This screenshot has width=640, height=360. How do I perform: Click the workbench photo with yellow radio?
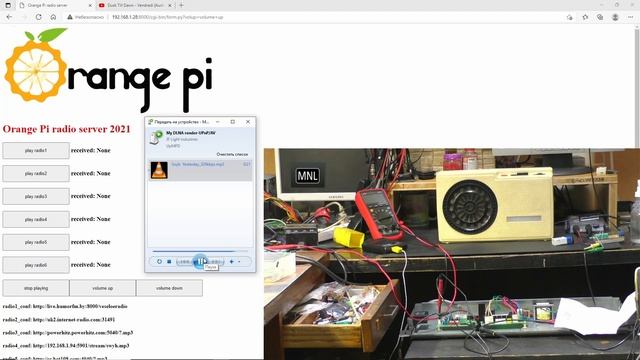coord(452,253)
